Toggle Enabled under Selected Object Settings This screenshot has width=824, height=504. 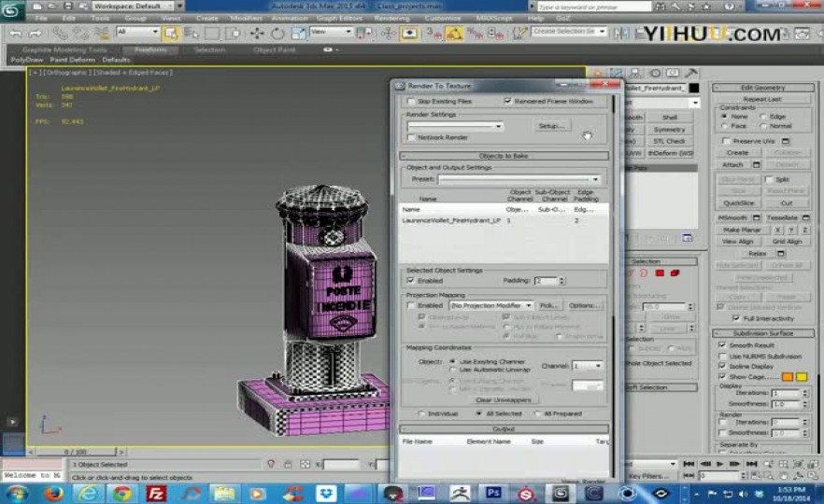click(x=411, y=281)
